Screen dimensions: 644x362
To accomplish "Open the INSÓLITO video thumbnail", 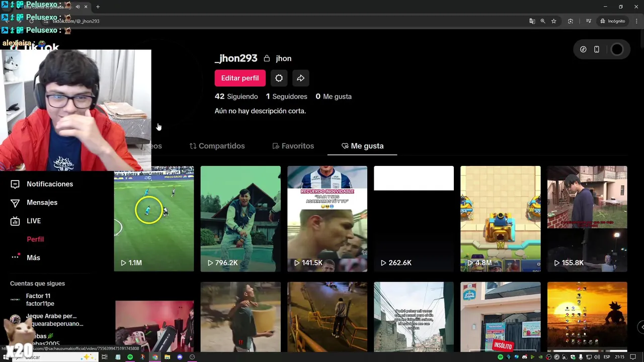I will (x=501, y=317).
